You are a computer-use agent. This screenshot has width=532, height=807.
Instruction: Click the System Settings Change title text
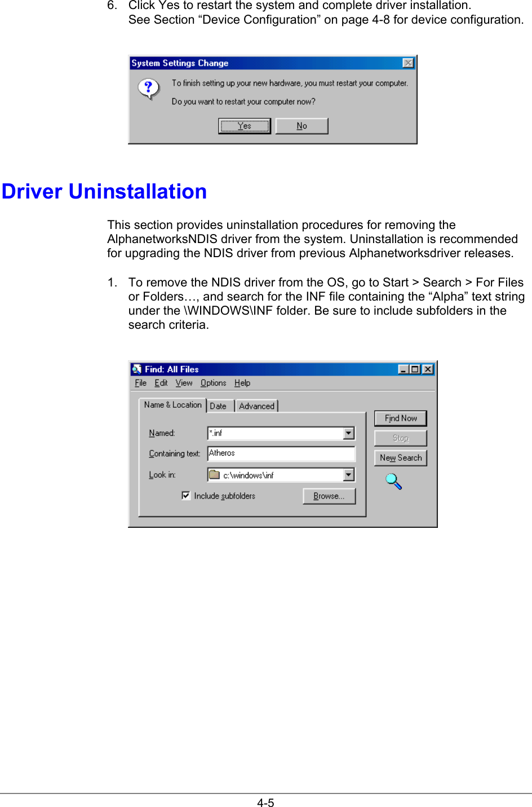(x=180, y=63)
